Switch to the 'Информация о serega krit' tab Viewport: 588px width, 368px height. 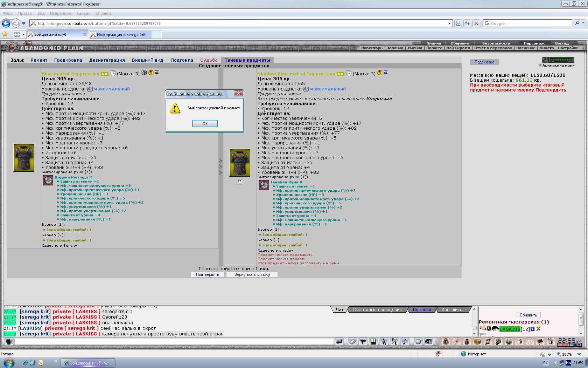[121, 34]
